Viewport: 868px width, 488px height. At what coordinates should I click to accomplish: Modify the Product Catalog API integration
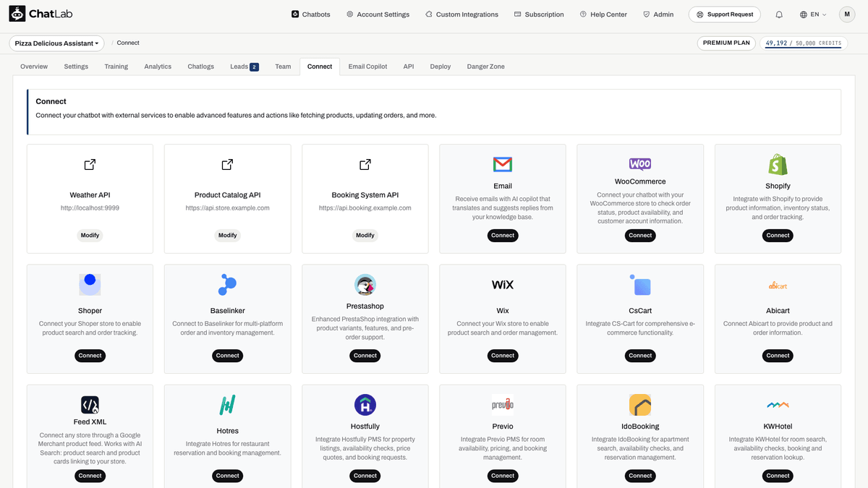[227, 235]
